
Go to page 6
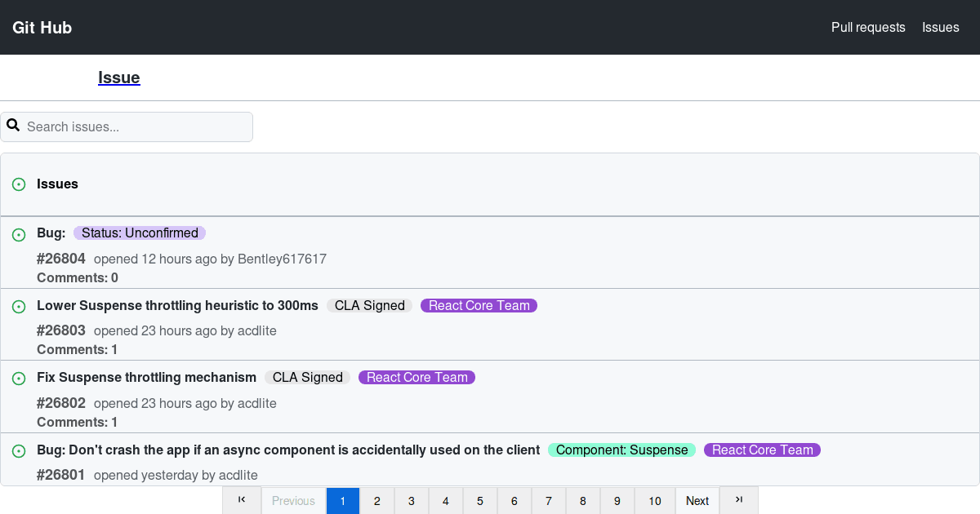tap(514, 500)
